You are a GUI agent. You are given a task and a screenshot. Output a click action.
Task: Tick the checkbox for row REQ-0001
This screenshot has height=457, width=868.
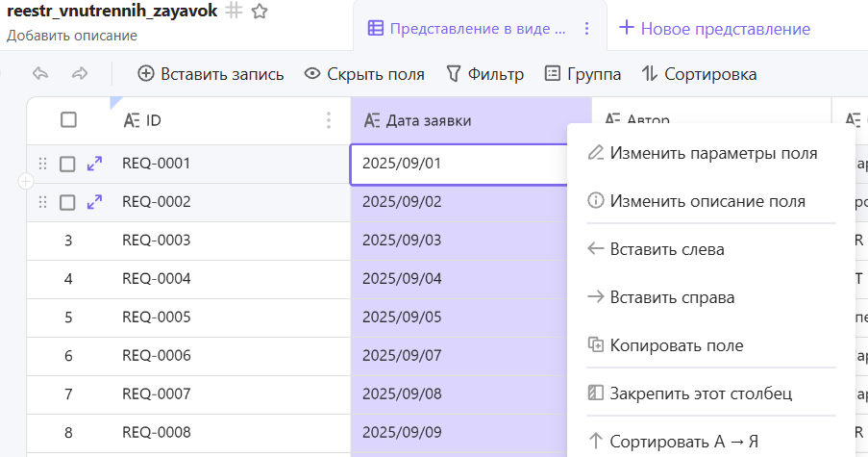[x=67, y=164]
